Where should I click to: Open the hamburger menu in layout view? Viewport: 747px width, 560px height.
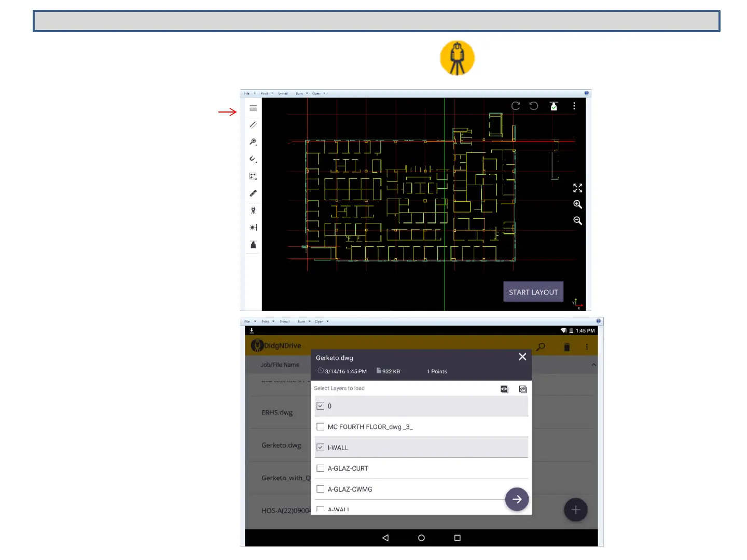[253, 108]
